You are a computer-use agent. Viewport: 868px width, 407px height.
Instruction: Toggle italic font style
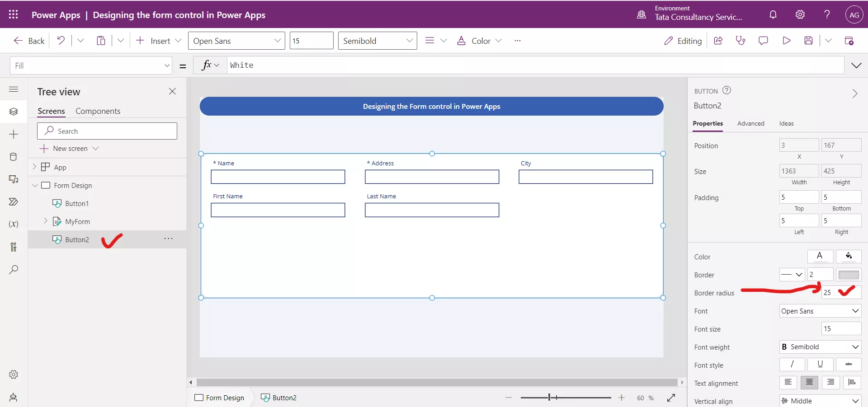792,365
